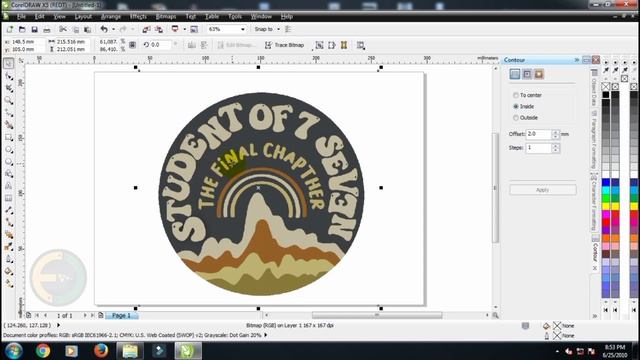
Task: Click the Copy icon in toolbar
Action: pyautogui.click(x=76, y=29)
